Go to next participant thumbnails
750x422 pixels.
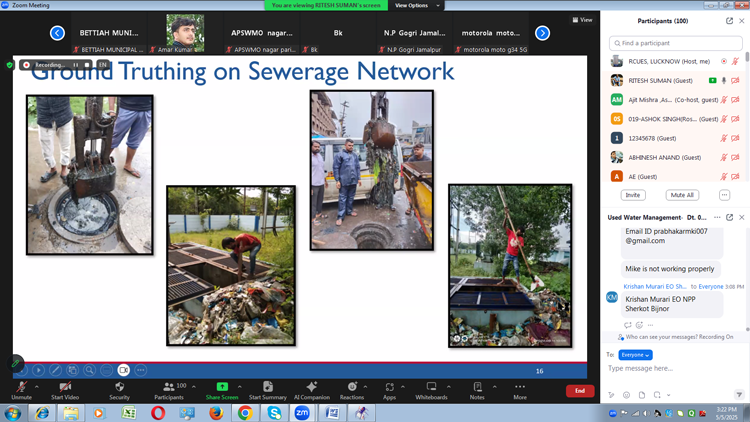tap(542, 33)
